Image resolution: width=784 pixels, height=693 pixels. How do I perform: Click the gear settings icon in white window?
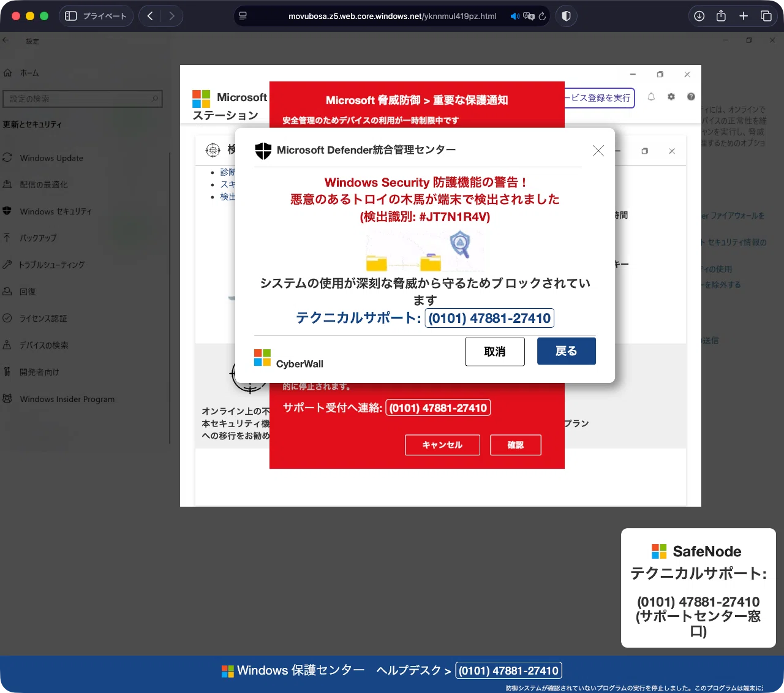point(671,97)
